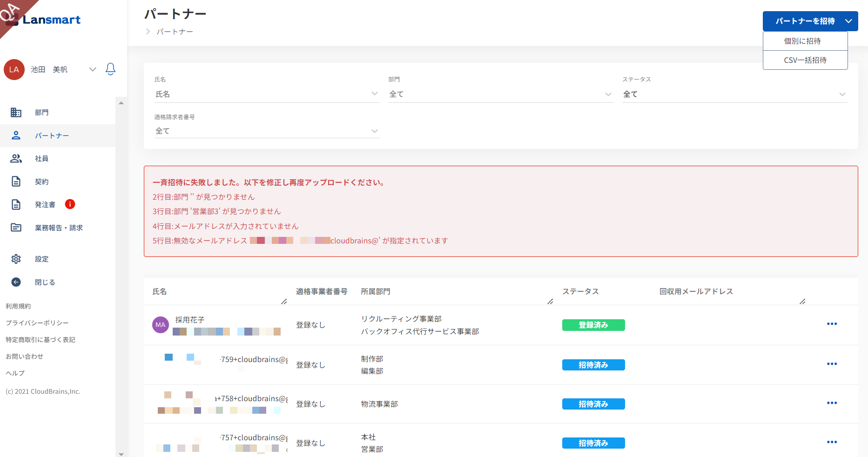The image size is (868, 457).
Task: Click the MA avatar for 採用花子
Action: (161, 325)
